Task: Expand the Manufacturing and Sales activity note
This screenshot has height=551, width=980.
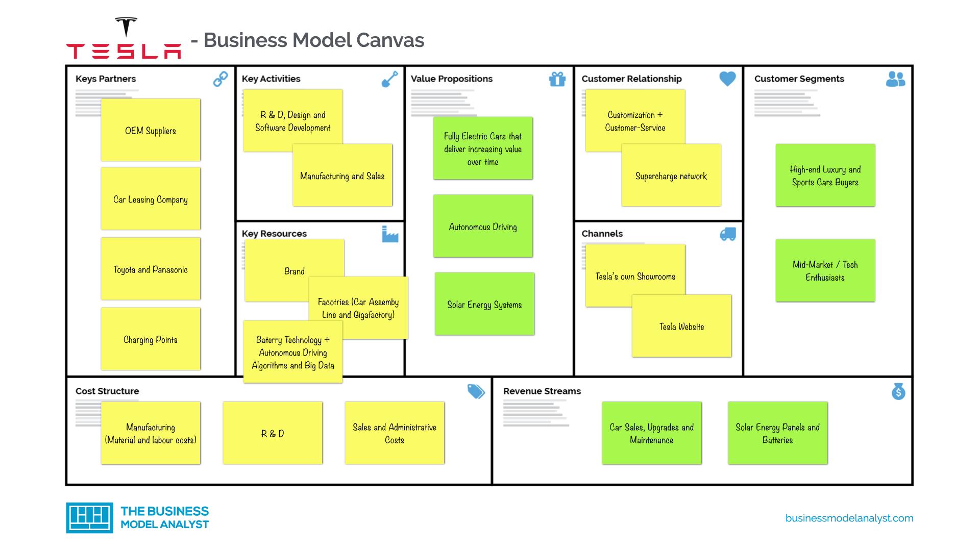Action: pos(342,176)
